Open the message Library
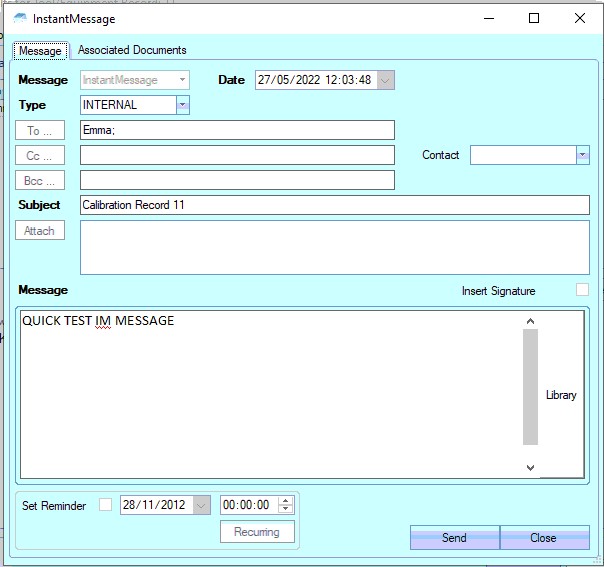The width and height of the screenshot is (604, 567). click(x=561, y=395)
